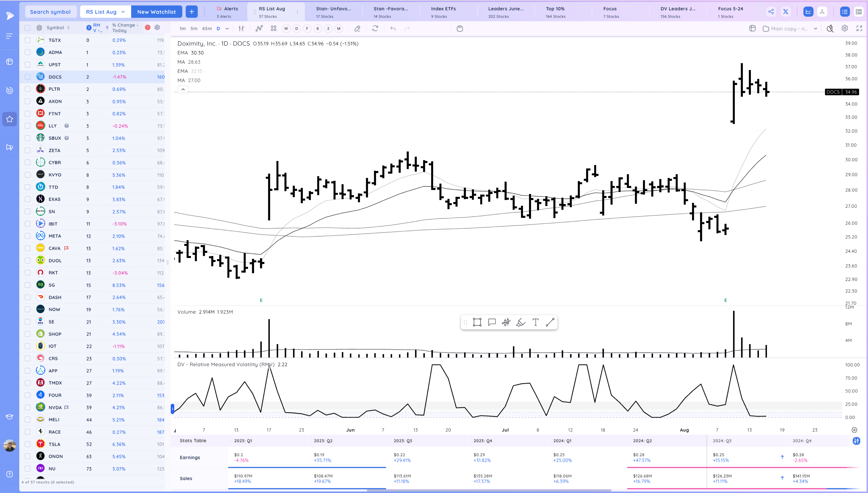The width and height of the screenshot is (868, 493).
Task: Check the TSLA row checkbox
Action: click(x=27, y=444)
